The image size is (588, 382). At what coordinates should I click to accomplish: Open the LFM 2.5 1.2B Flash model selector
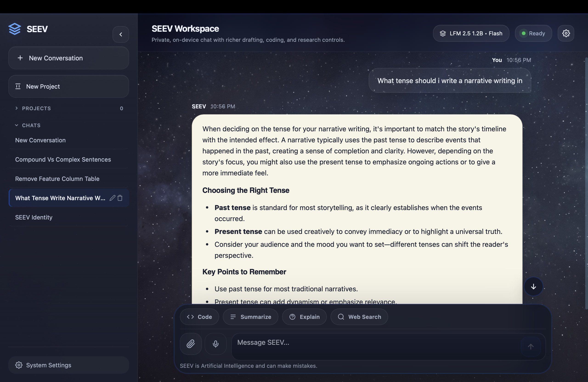471,33
